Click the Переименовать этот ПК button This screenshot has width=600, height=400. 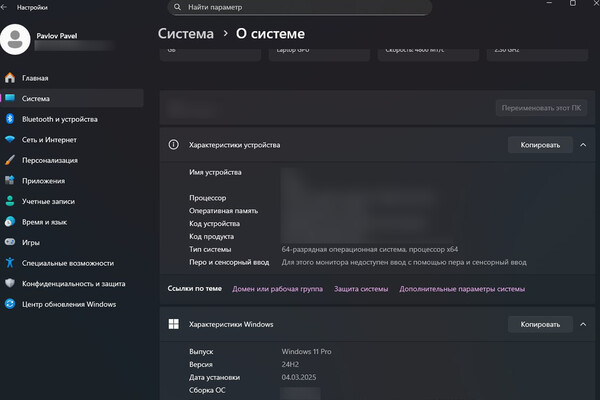click(542, 107)
